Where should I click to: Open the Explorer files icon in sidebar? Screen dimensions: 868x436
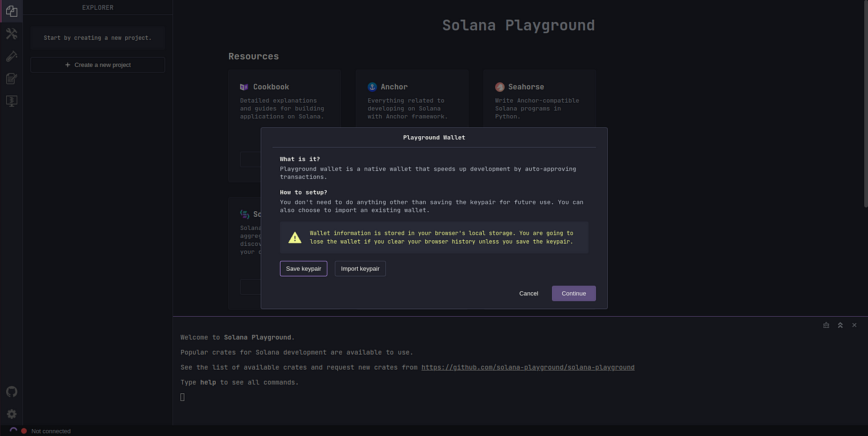pos(11,11)
